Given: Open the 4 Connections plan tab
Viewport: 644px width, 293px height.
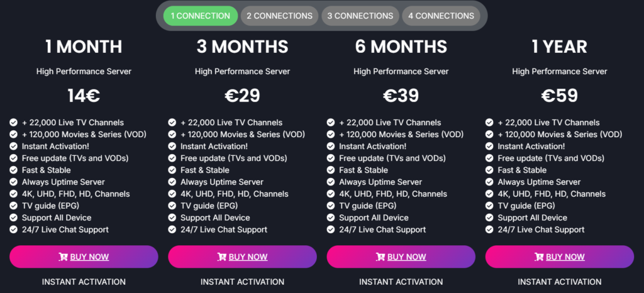Looking at the screenshot, I should coord(441,16).
